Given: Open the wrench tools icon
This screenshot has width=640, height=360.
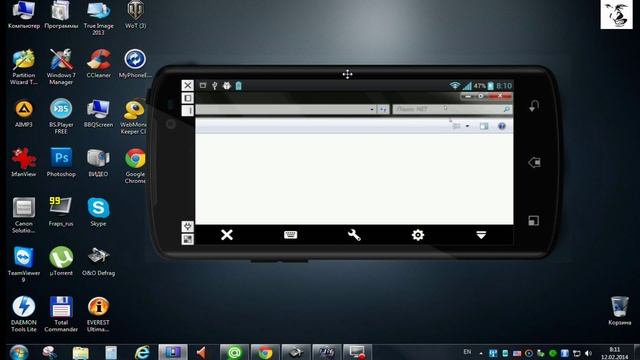Looking at the screenshot, I should click(x=354, y=235).
